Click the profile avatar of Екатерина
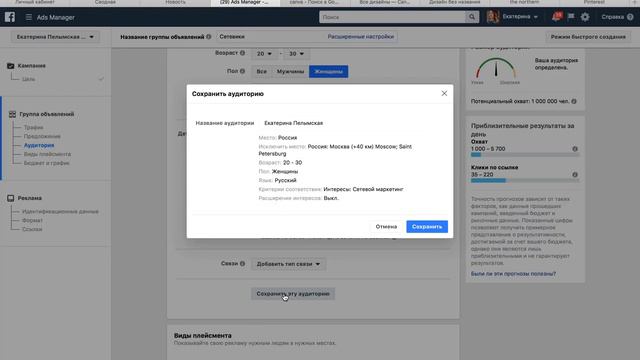 (493, 17)
